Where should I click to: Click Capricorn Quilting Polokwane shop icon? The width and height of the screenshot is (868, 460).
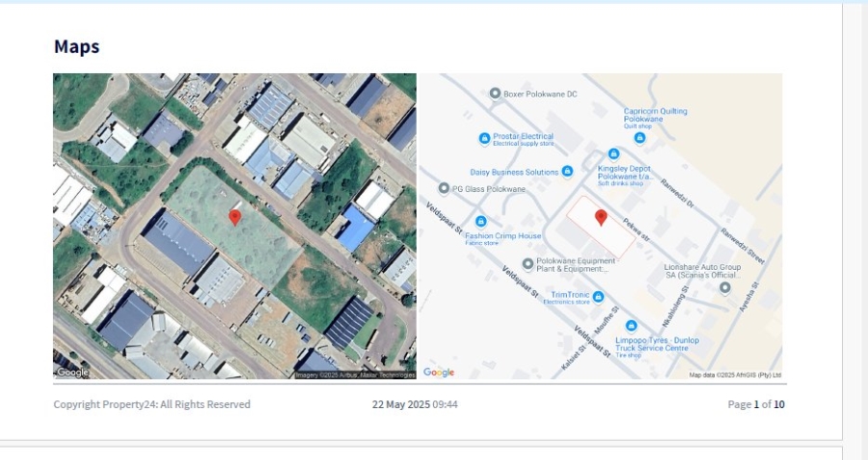click(x=639, y=137)
